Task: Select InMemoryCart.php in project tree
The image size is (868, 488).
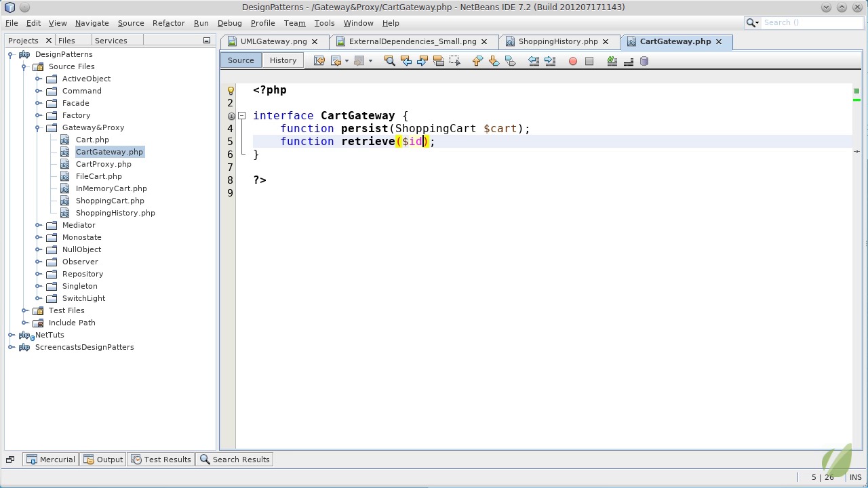Action: coord(111,188)
